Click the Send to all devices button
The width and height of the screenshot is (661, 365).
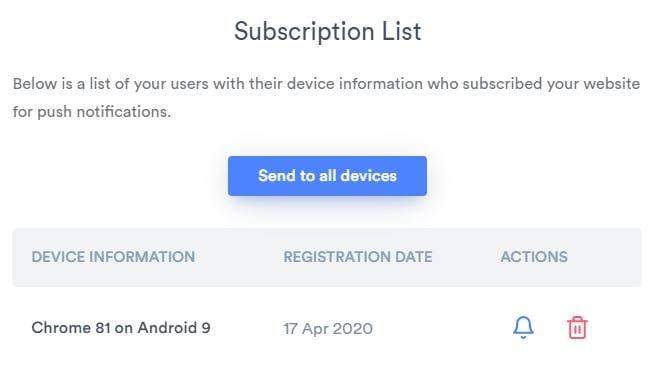327,176
